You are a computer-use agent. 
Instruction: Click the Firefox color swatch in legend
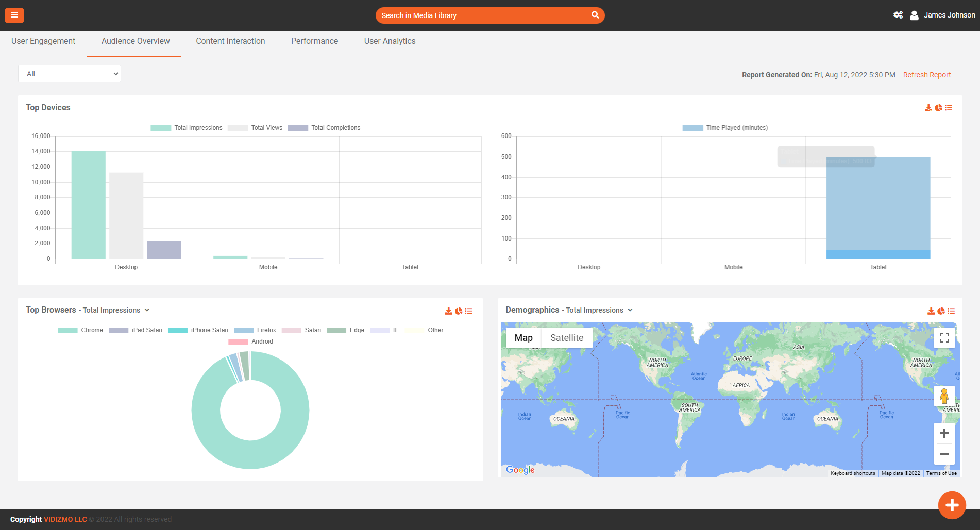(244, 331)
